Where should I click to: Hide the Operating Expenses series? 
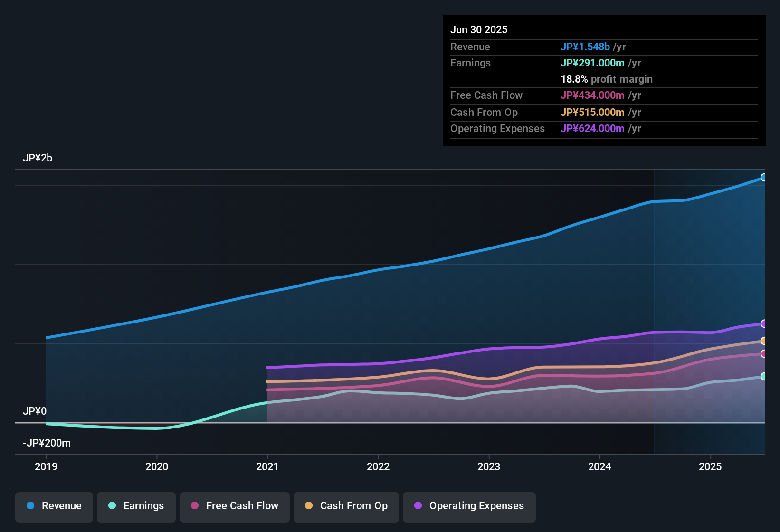click(x=469, y=506)
